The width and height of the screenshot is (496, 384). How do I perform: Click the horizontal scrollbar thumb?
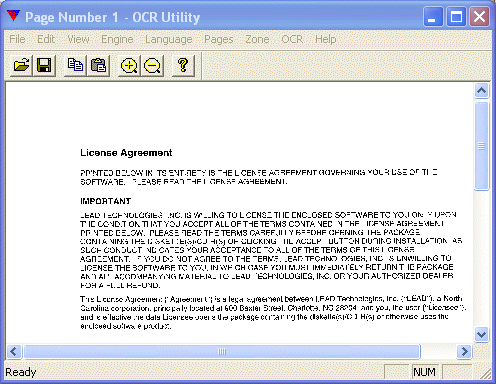[x=222, y=351]
